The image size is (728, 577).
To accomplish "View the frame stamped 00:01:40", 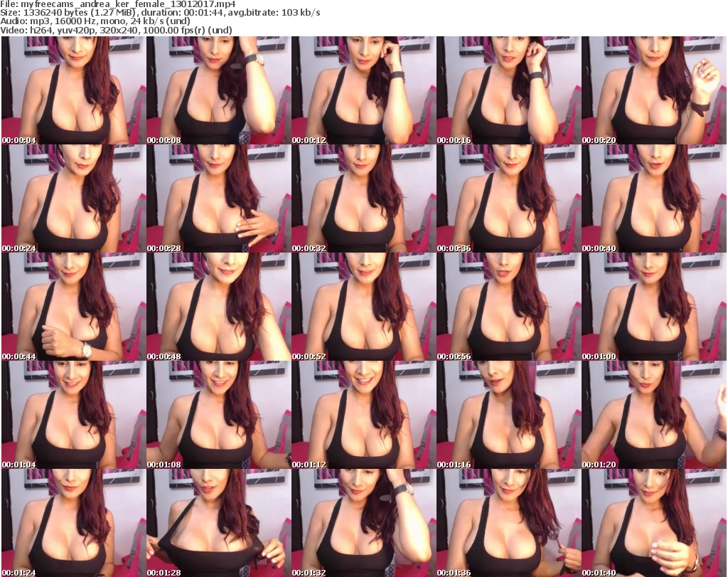I will [654, 523].
